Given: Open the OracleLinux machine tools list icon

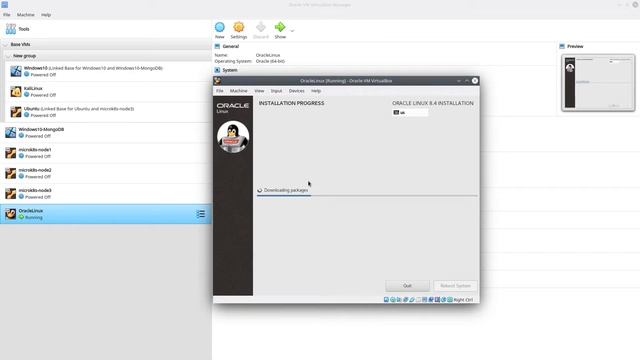Looking at the screenshot, I should coord(201,214).
